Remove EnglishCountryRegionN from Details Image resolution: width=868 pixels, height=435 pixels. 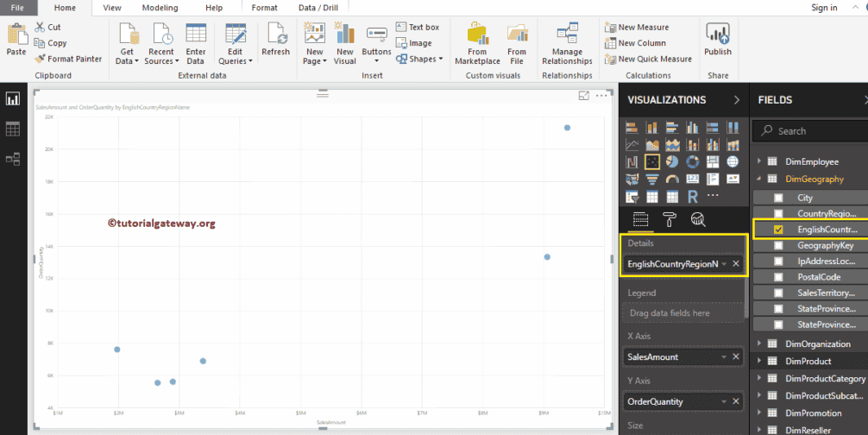tap(736, 264)
